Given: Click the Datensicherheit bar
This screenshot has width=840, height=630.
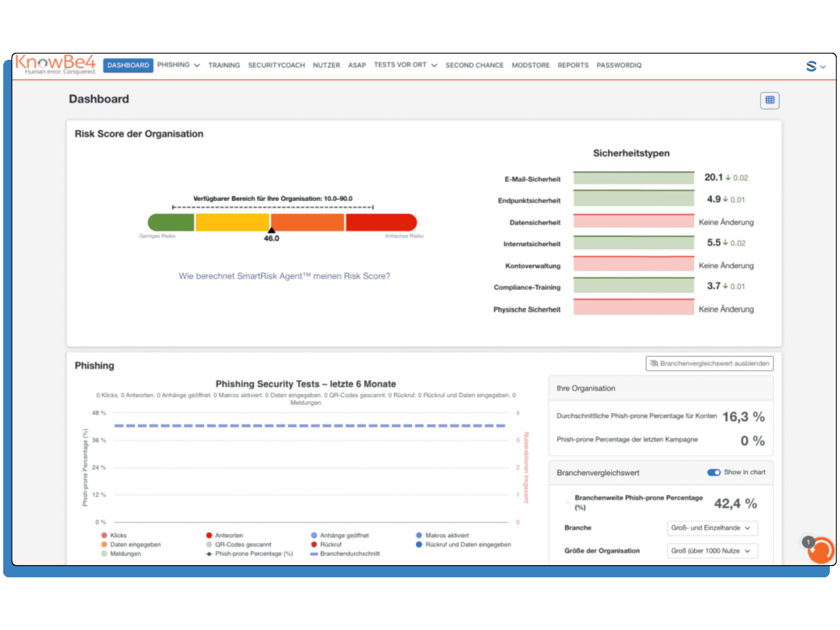Looking at the screenshot, I should pos(634,221).
